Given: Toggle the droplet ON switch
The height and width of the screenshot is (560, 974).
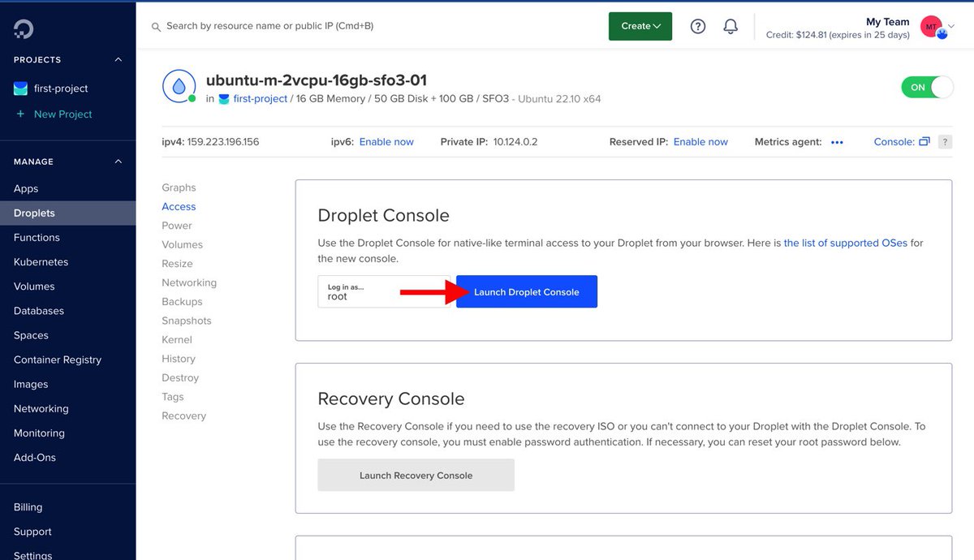Looking at the screenshot, I should pos(927,87).
